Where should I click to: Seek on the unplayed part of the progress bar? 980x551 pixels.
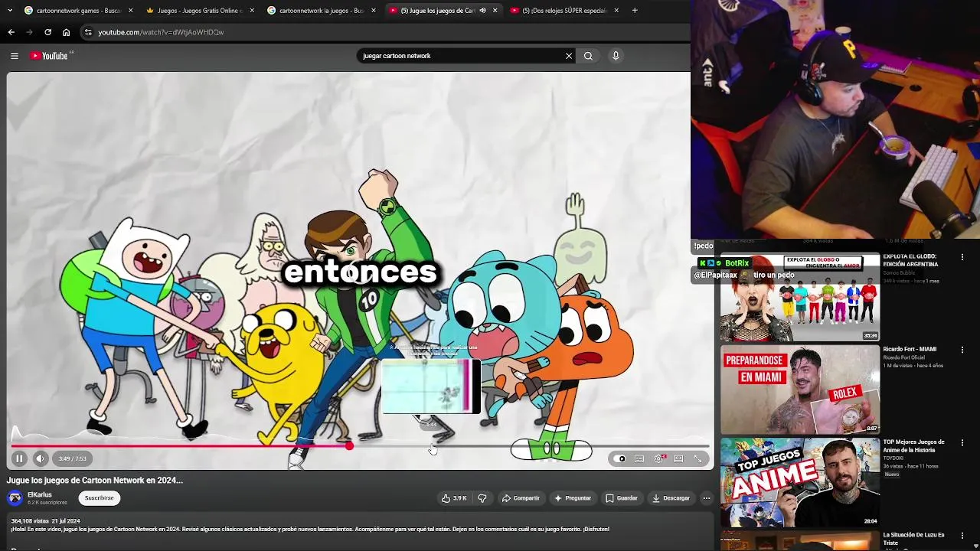click(x=531, y=445)
